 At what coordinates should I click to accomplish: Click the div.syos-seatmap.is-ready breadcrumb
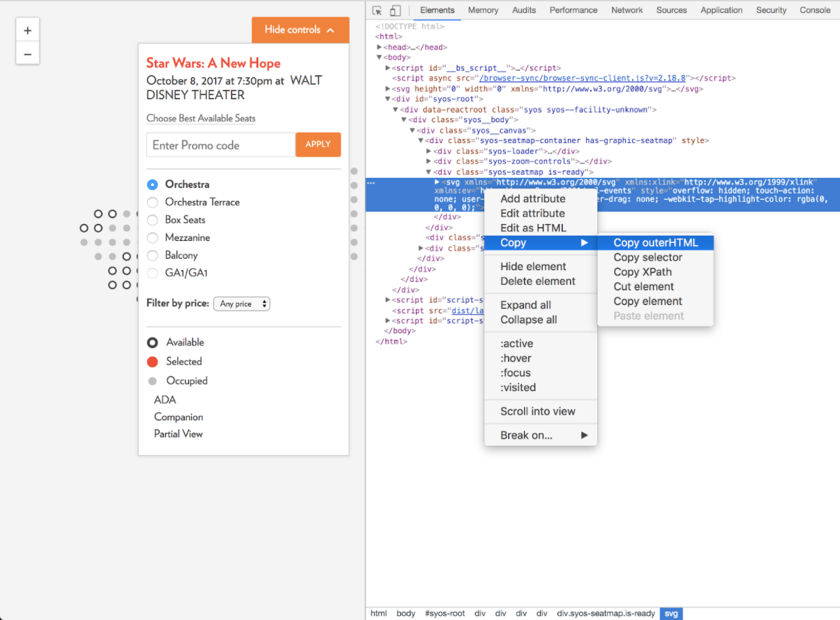pyautogui.click(x=606, y=614)
